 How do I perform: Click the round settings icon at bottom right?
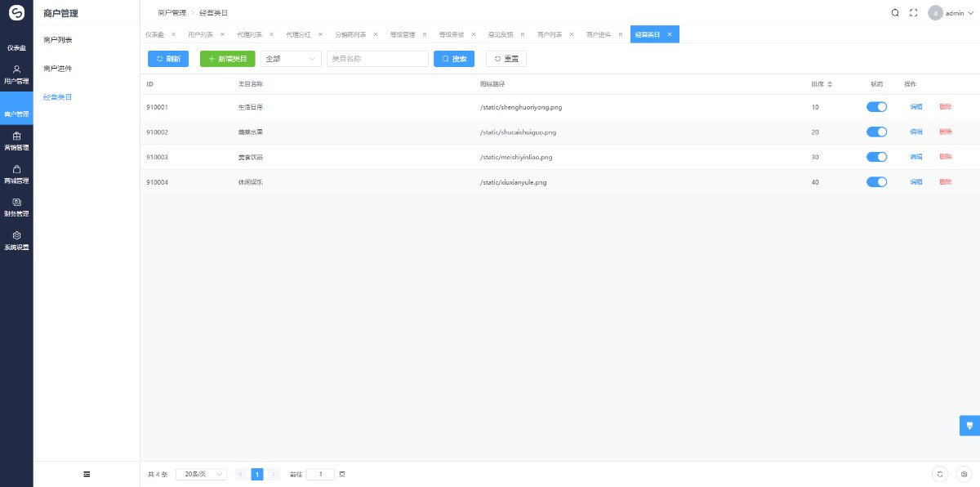(x=964, y=474)
